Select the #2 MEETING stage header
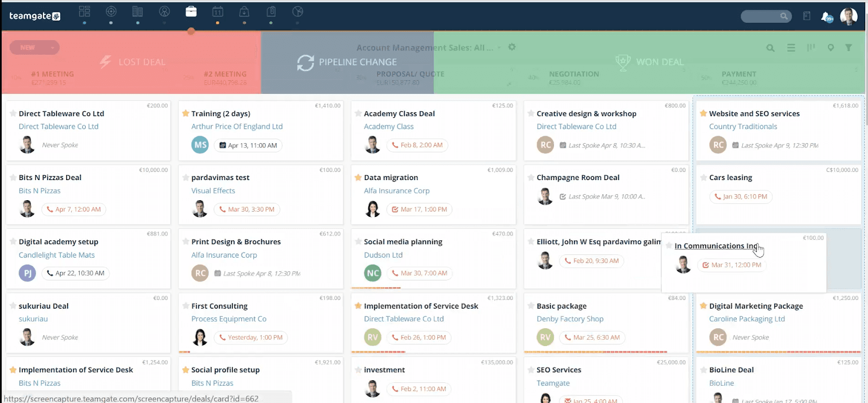The height and width of the screenshot is (403, 868). click(225, 74)
